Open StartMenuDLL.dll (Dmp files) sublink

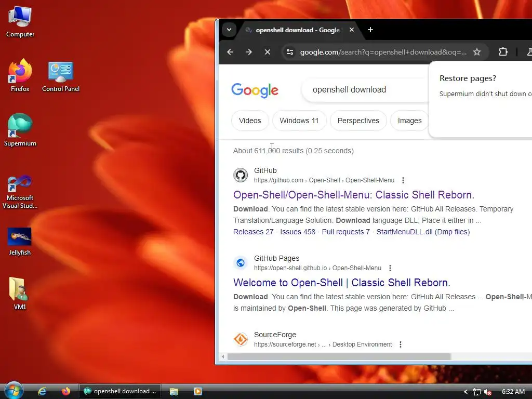(x=423, y=232)
